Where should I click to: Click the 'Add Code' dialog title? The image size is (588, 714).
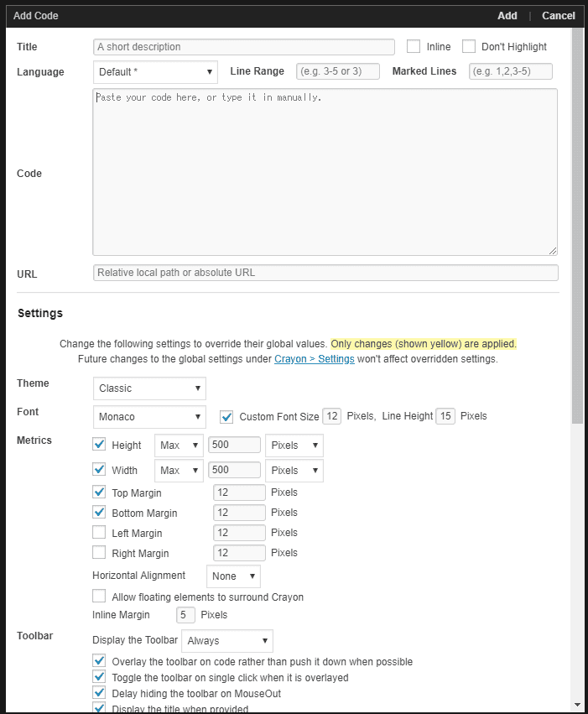35,16
